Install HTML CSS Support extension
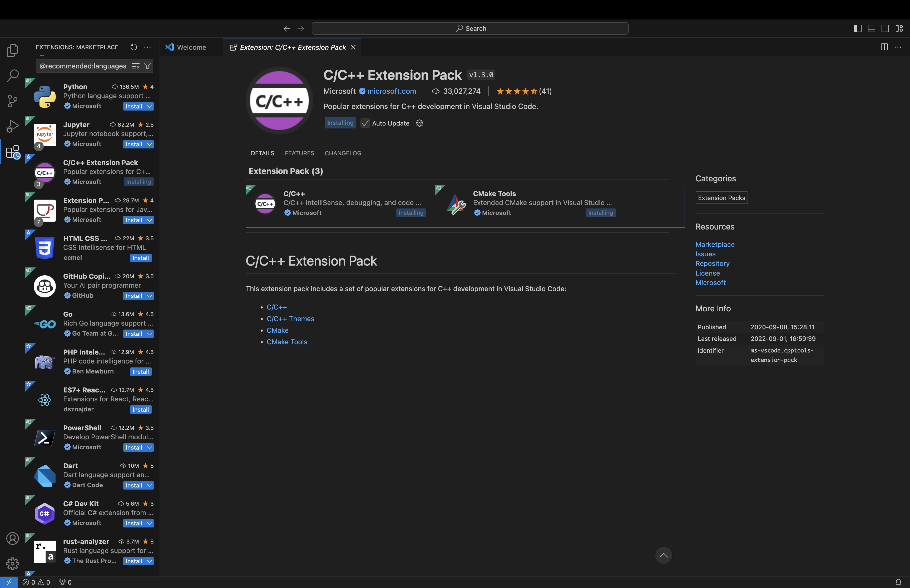910x588 pixels. click(x=141, y=258)
